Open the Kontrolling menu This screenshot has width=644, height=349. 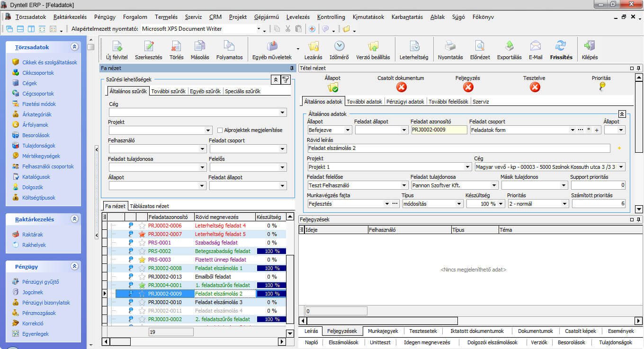coord(331,17)
